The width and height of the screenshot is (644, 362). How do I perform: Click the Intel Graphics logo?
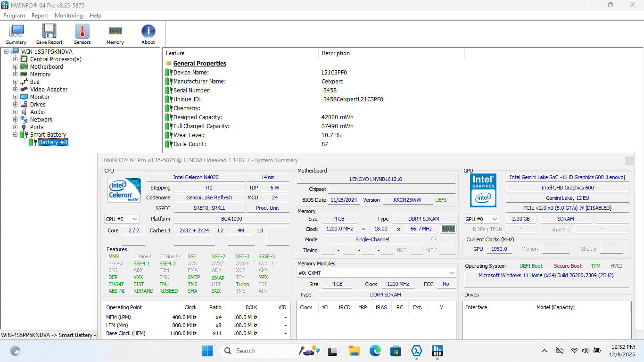tap(483, 190)
